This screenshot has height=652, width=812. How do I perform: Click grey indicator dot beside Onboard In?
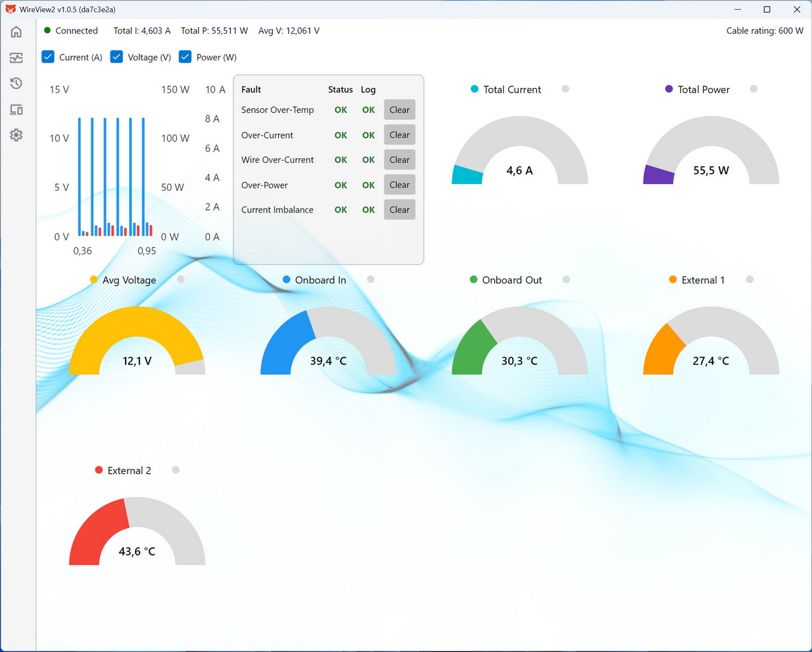370,280
